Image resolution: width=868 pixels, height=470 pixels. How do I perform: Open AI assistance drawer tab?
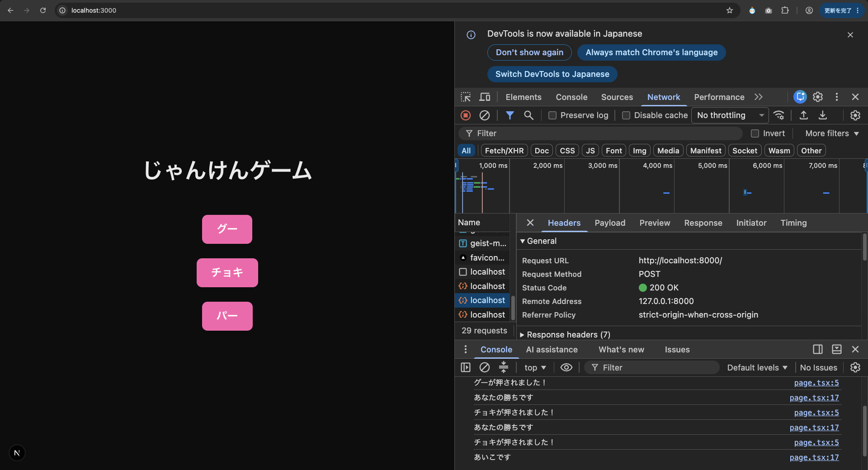click(552, 350)
